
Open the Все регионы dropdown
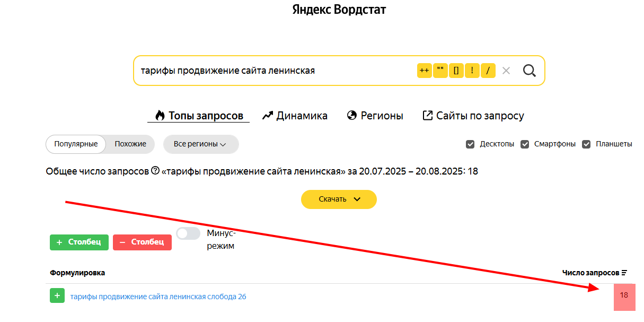pyautogui.click(x=201, y=144)
